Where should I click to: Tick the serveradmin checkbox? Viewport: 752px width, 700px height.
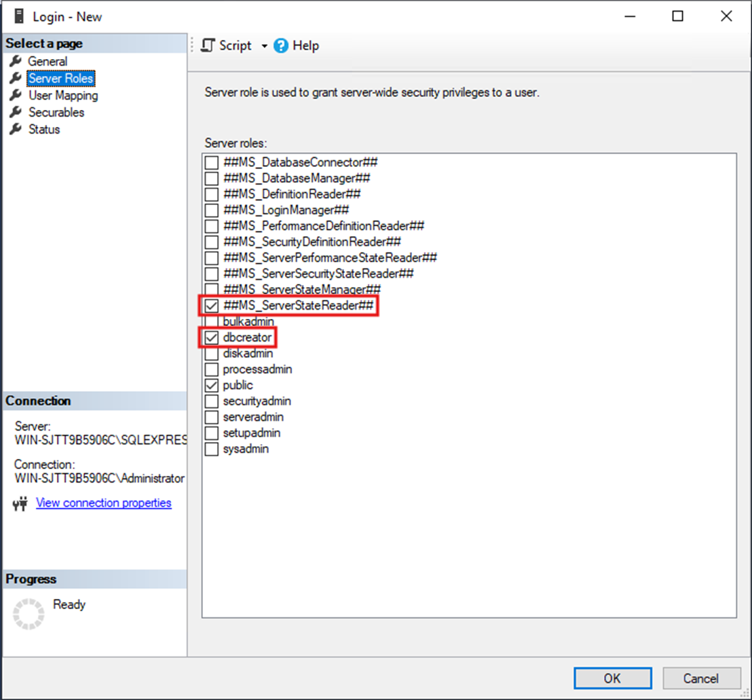tap(212, 418)
